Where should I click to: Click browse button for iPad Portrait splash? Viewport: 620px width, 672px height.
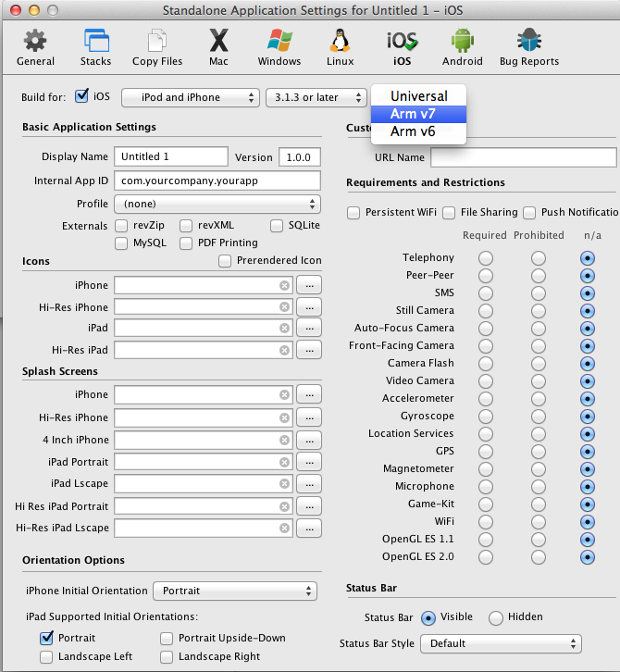tap(309, 462)
